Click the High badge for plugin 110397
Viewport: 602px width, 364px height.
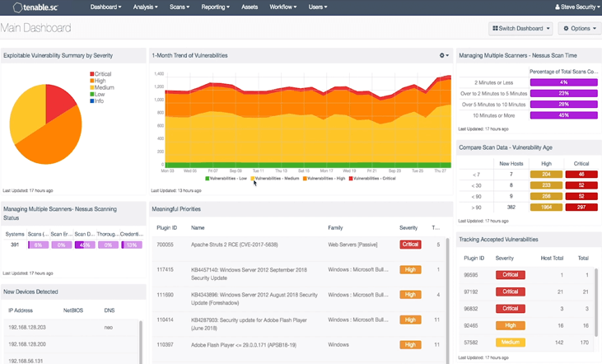click(410, 345)
